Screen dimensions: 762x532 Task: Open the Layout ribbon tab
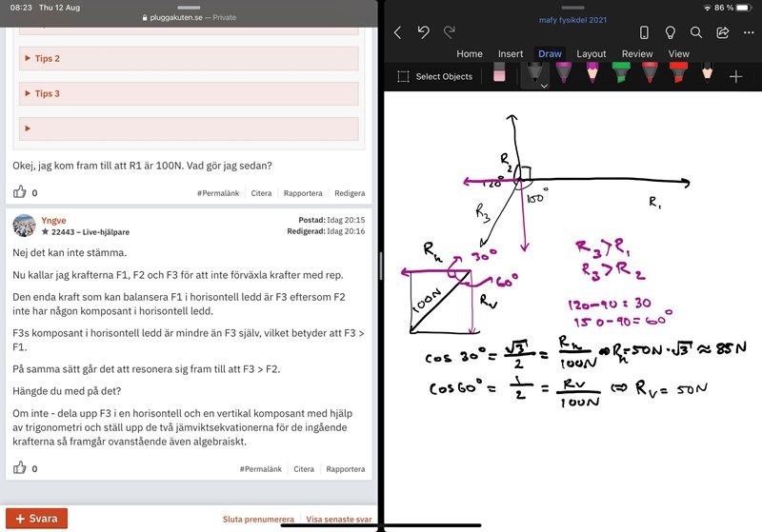(591, 54)
